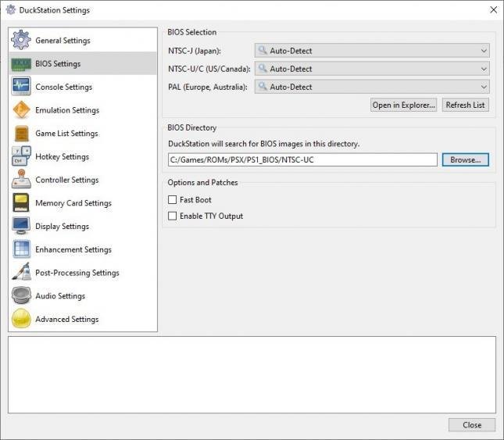Open the NTSC-U/C (US/Canada) BIOS dropdown
This screenshot has height=440, width=504.
372,69
